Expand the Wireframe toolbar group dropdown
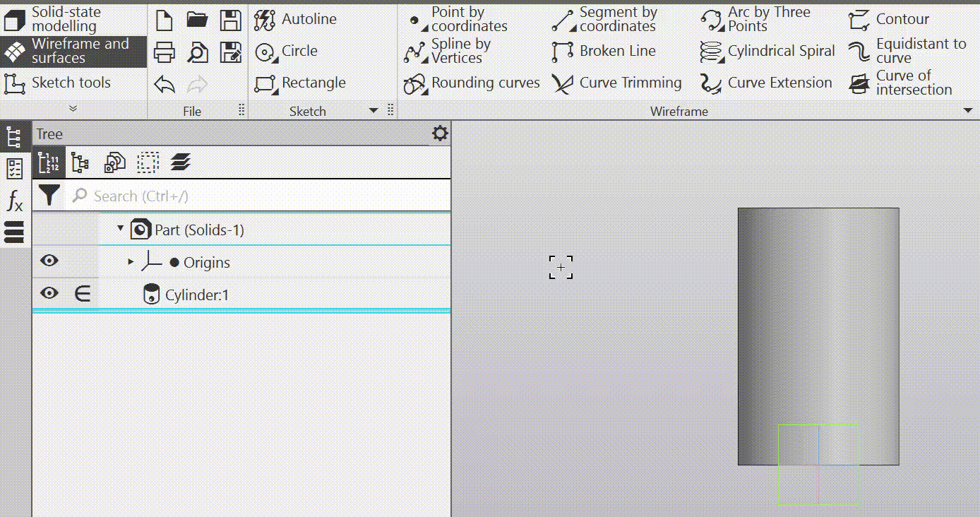The image size is (980, 517). [x=967, y=111]
